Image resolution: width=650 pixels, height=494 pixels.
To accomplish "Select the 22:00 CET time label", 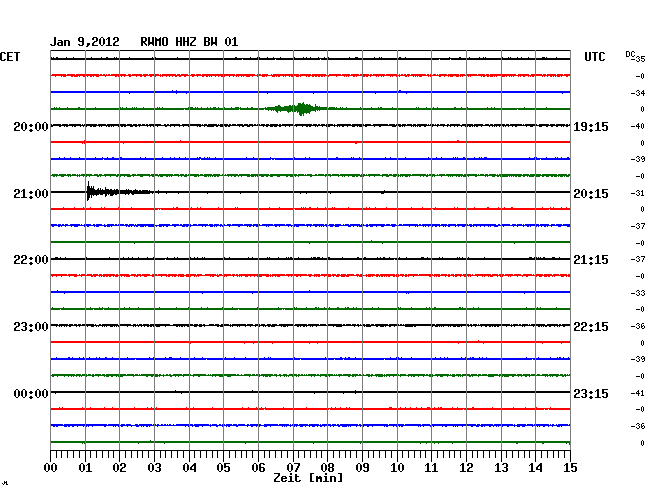I will coord(31,260).
